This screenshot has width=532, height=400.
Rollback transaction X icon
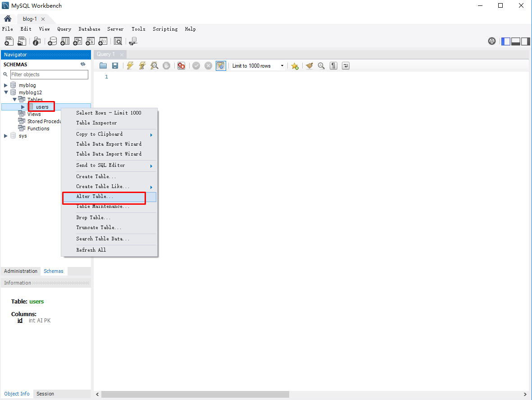tap(208, 65)
